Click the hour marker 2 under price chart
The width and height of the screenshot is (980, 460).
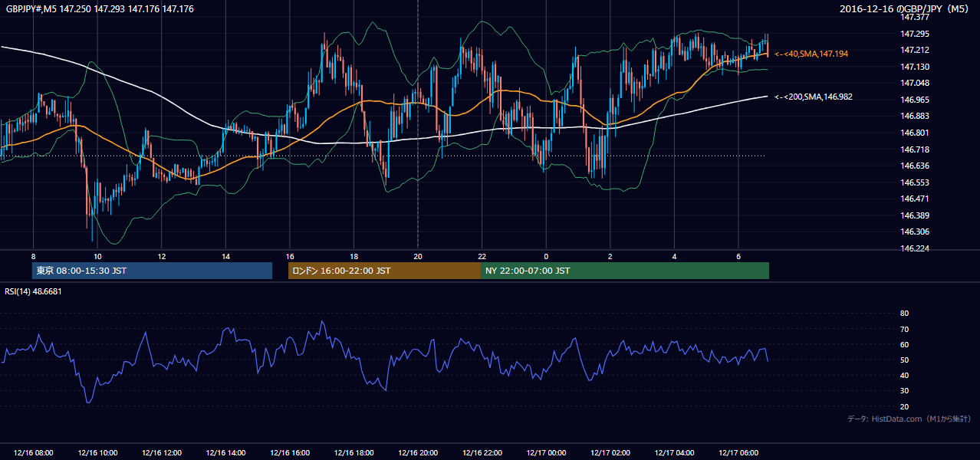point(610,256)
